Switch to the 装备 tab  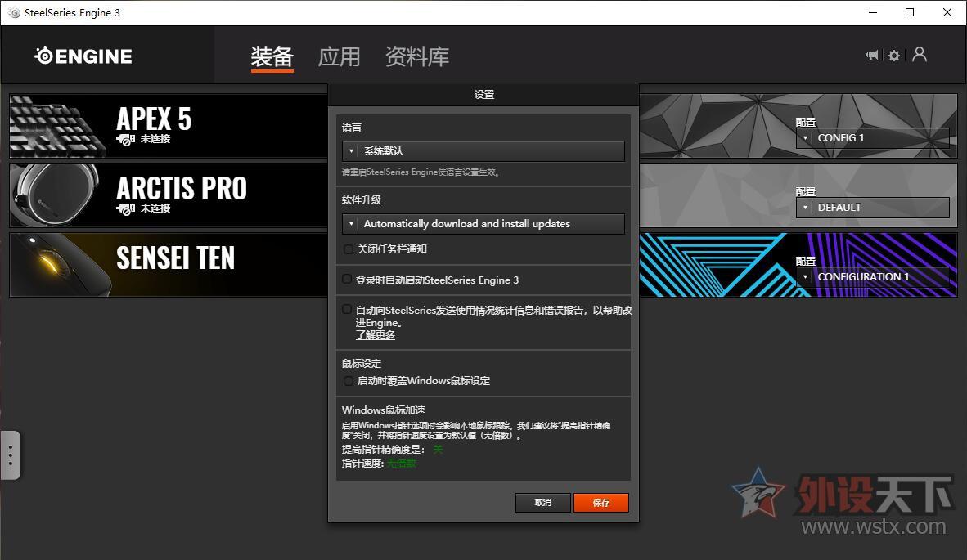pyautogui.click(x=272, y=56)
